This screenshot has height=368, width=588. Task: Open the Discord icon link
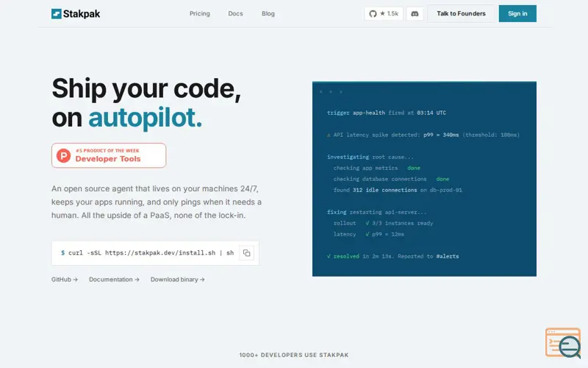pyautogui.click(x=415, y=13)
